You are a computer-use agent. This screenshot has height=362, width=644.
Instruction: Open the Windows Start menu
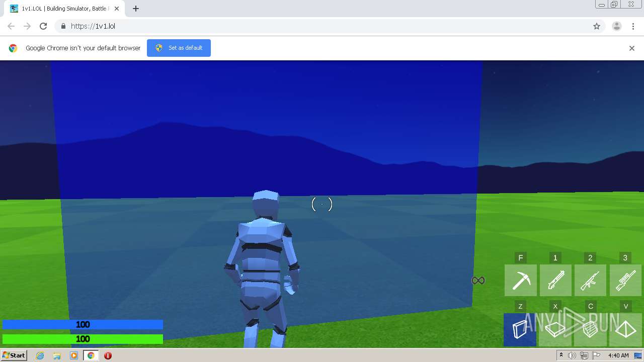click(x=14, y=355)
